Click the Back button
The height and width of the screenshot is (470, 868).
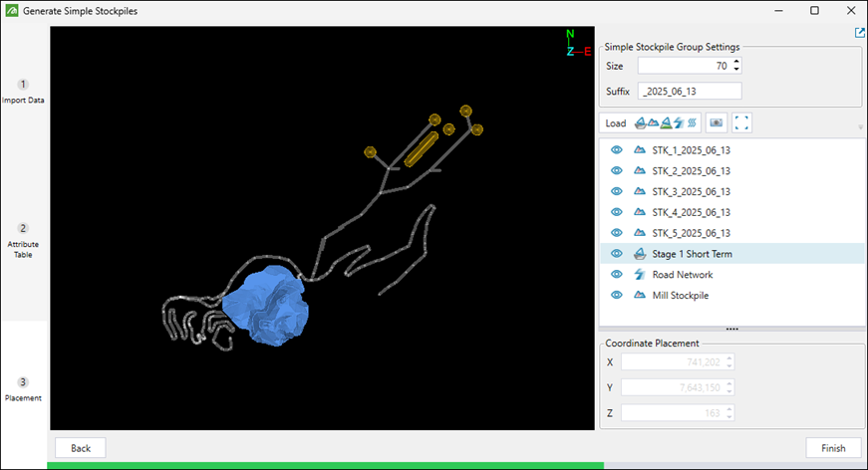pos(81,448)
